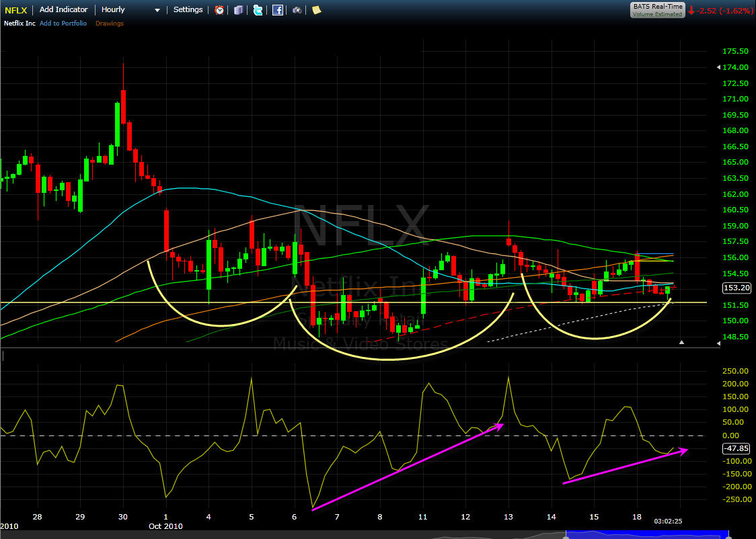Take a chart snapshot with camera icon
756x539 pixels.
pos(297,9)
